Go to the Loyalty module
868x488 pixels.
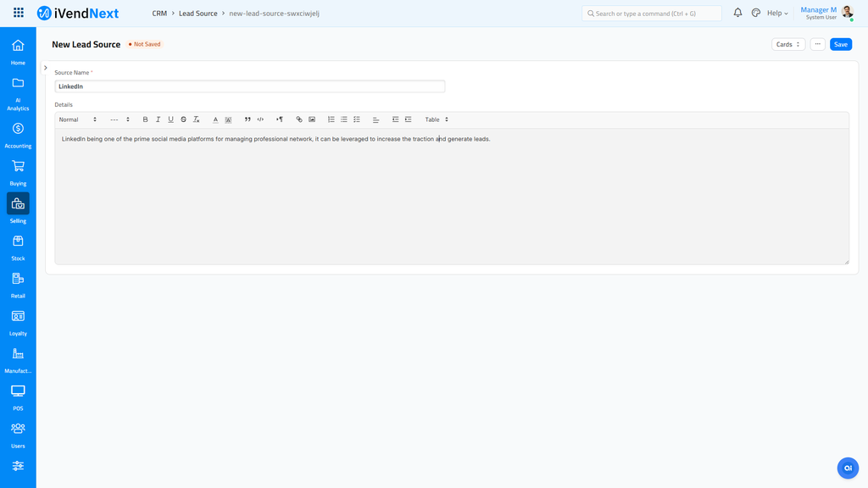coord(18,323)
